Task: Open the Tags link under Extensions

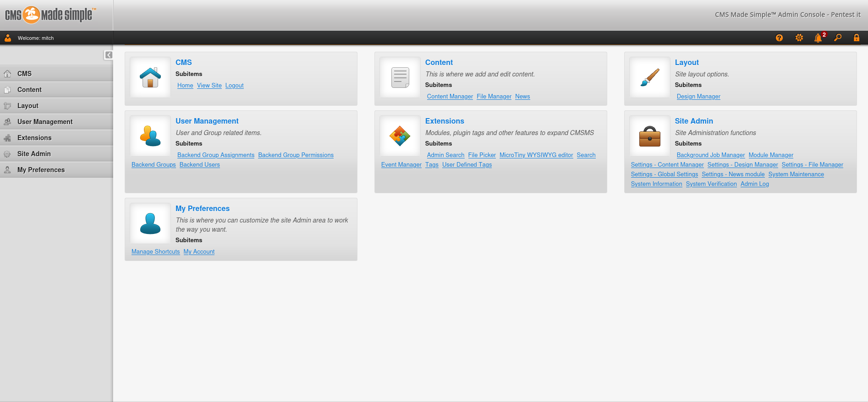Action: point(432,165)
